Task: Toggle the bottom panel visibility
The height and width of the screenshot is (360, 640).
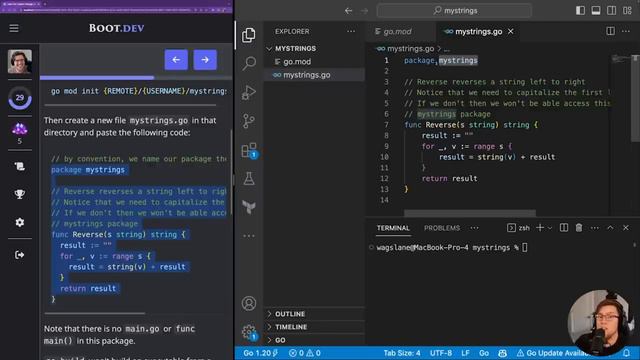Action: pyautogui.click(x=596, y=11)
